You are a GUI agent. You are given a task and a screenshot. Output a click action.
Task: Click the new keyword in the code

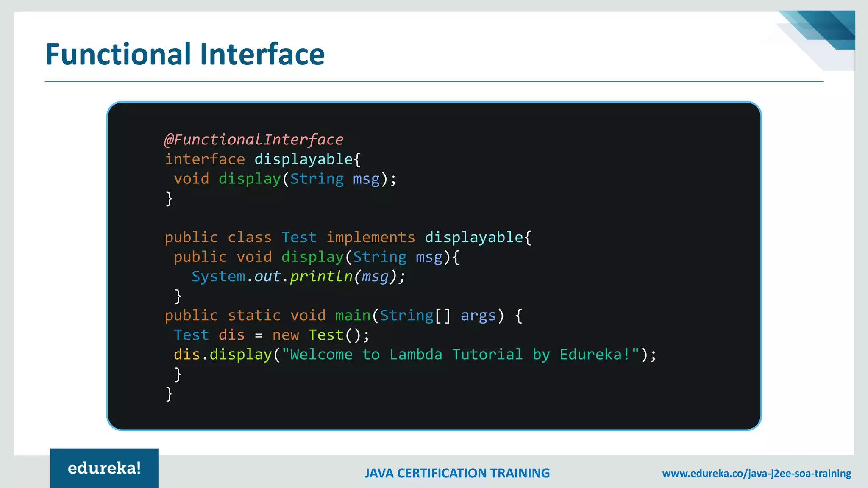coord(286,335)
